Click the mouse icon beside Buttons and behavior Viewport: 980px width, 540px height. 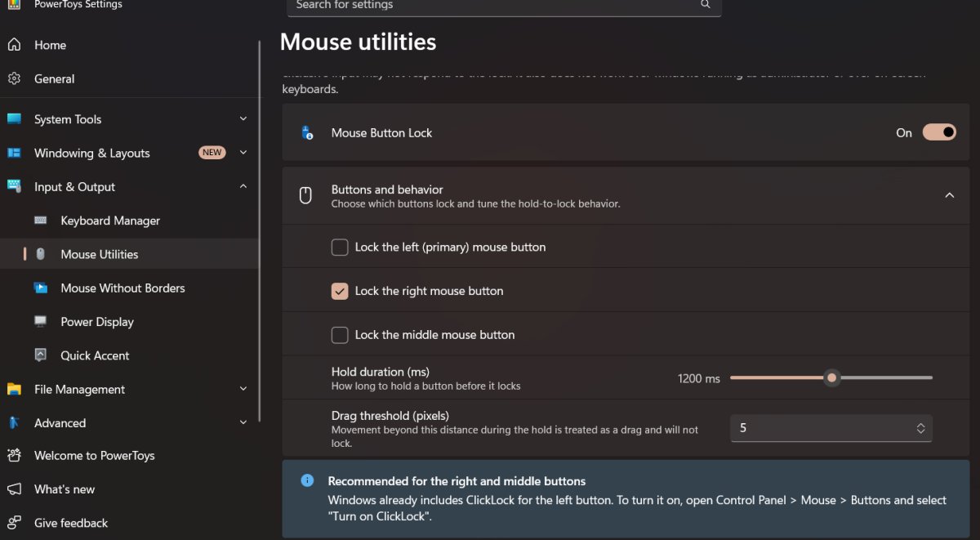[305, 195]
